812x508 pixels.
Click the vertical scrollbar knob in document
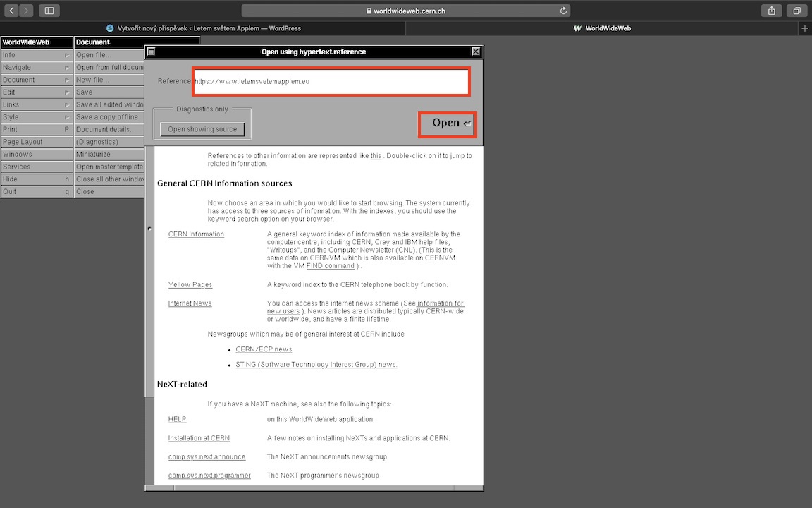[149, 228]
